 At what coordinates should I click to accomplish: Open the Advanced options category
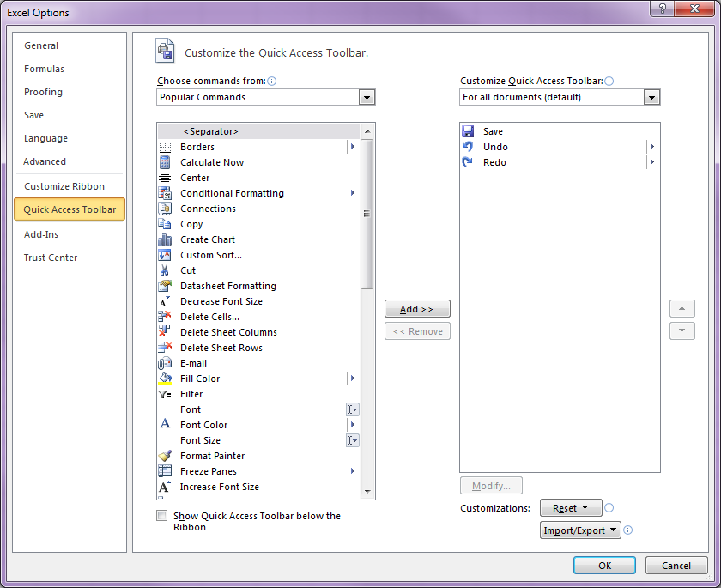[45, 161]
